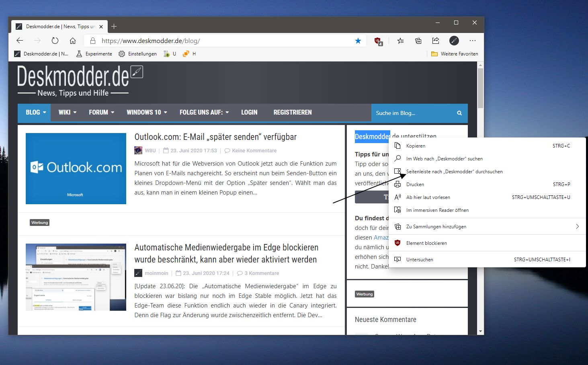This screenshot has width=588, height=365.
Task: Open the browser settings ellipsis menu
Action: tap(473, 41)
